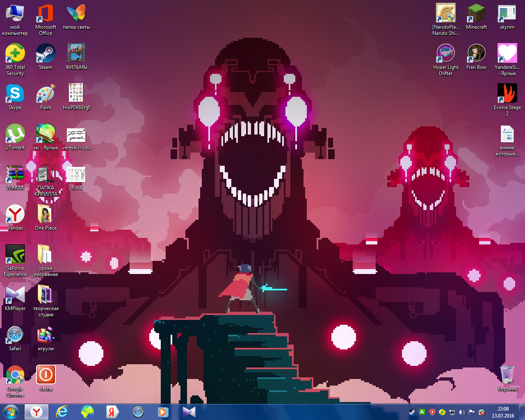Open Action Center flag tray icon
This screenshot has height=420, width=525.
[472, 412]
